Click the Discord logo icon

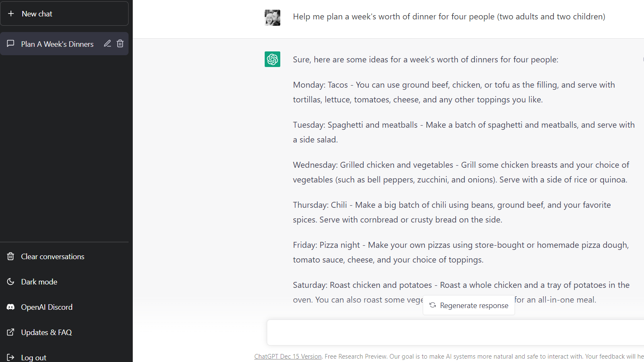coord(11,307)
